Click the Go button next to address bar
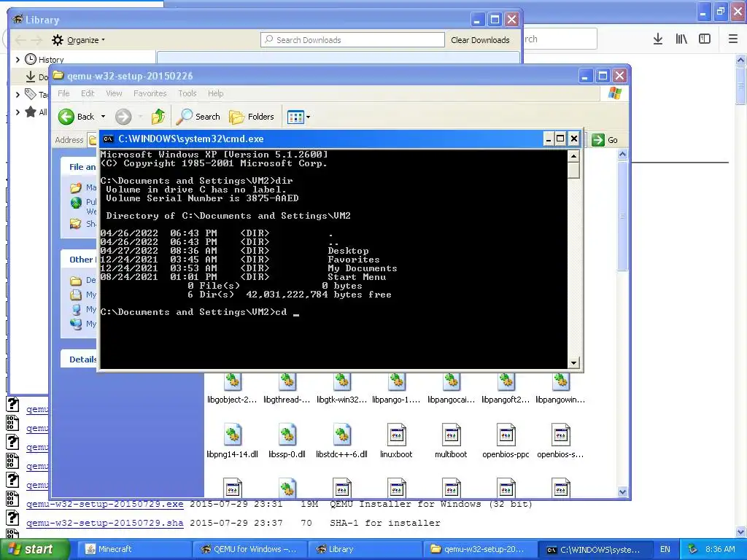This screenshot has width=747, height=560. tap(605, 140)
